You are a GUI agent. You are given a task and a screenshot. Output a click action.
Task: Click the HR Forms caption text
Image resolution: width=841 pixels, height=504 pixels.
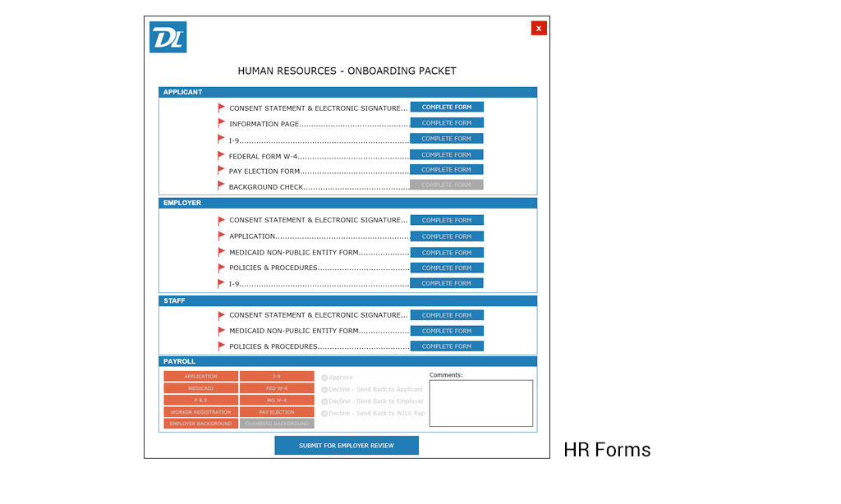[607, 450]
